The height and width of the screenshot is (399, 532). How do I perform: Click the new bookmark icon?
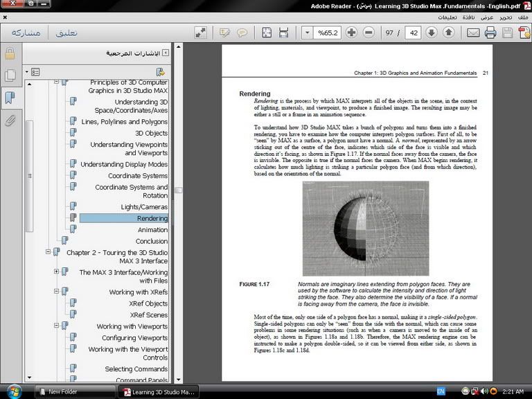pyautogui.click(x=160, y=72)
